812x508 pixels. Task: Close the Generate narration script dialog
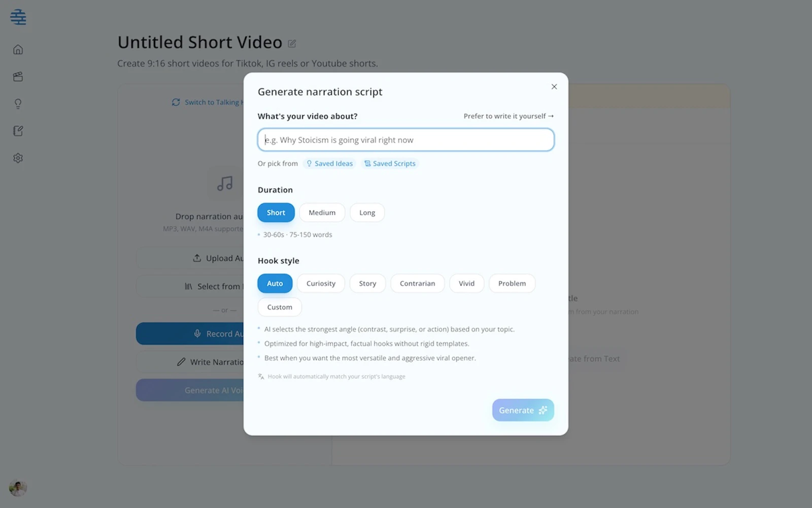[x=554, y=86]
